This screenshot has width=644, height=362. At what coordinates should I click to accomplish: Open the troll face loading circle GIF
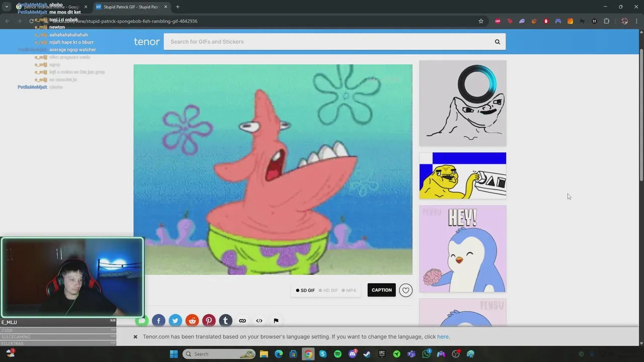pyautogui.click(x=463, y=103)
